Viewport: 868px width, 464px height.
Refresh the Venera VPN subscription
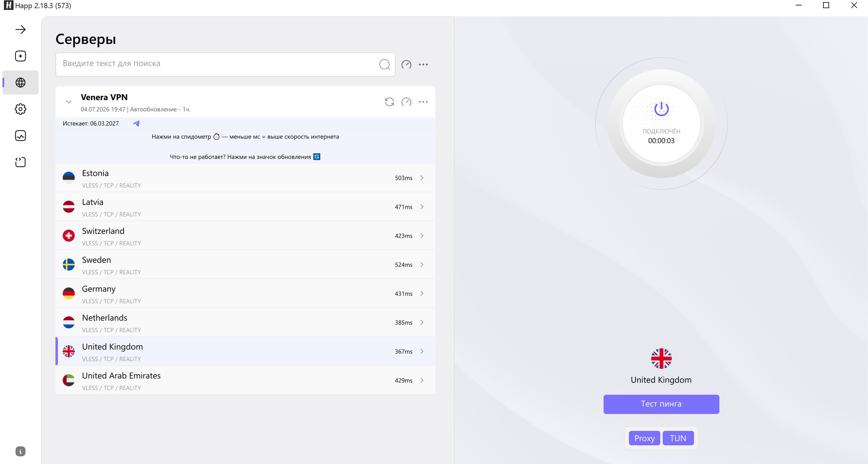[390, 102]
